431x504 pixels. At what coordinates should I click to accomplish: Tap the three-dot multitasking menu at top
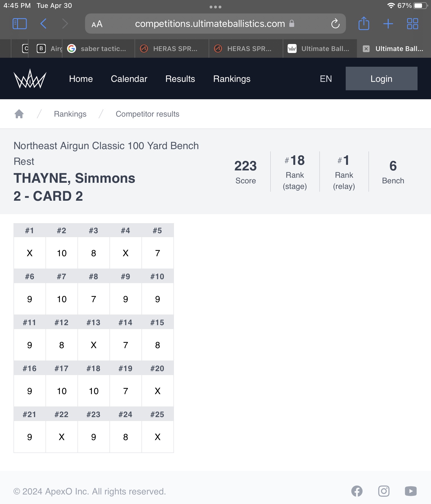[215, 7]
